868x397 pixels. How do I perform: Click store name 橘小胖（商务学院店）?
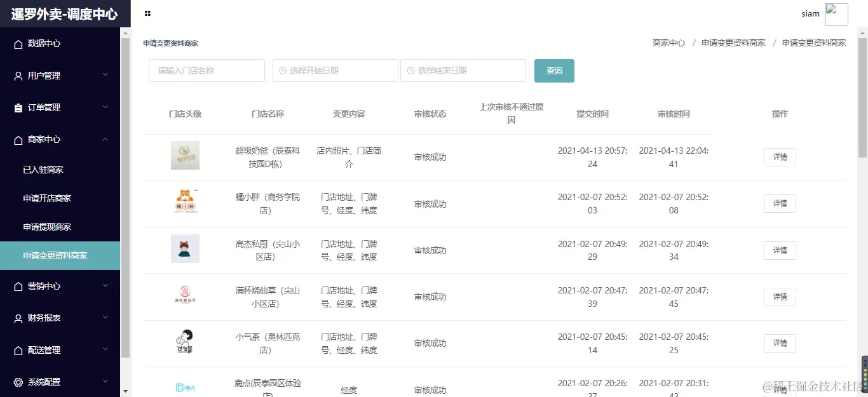point(268,204)
